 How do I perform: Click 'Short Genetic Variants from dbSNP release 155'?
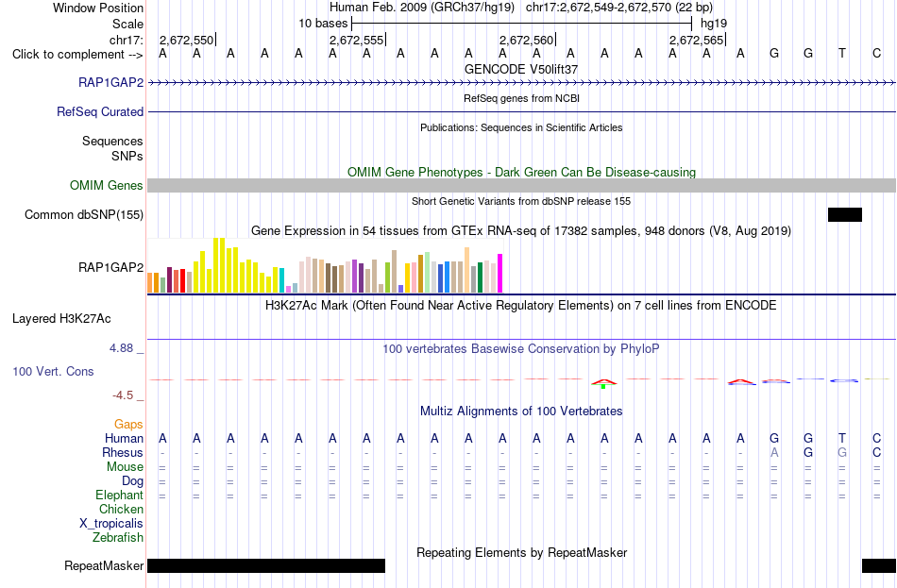521,201
